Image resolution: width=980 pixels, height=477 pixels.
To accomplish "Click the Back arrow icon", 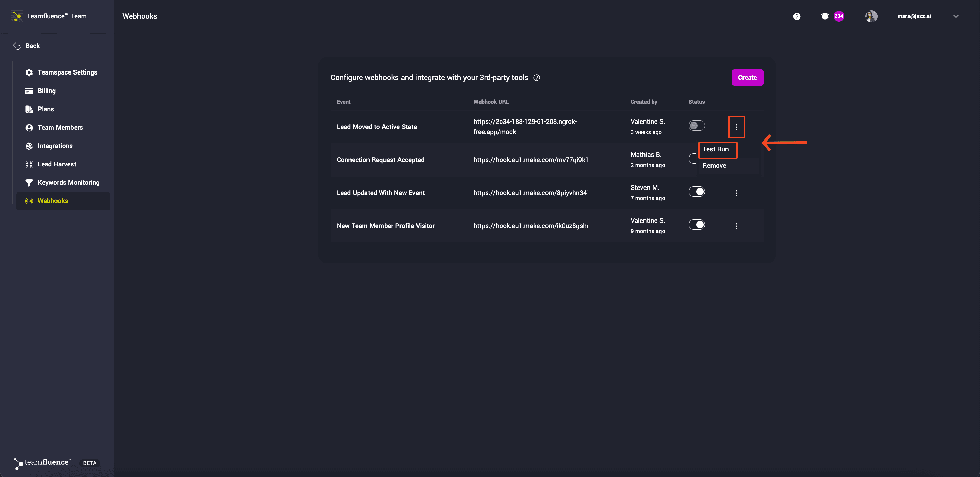I will (17, 46).
